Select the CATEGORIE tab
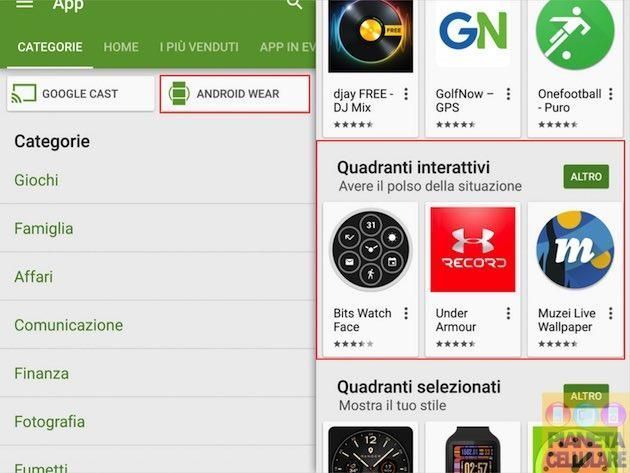This screenshot has height=473, width=630. (x=50, y=47)
